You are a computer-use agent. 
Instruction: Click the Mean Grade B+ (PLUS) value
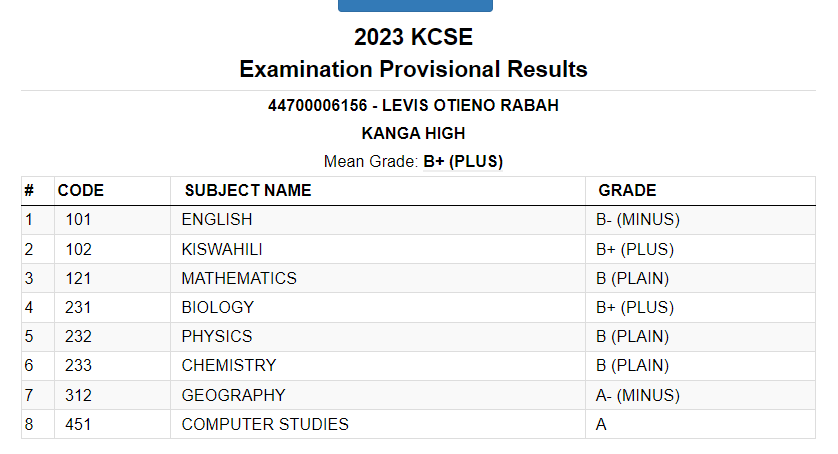pos(463,161)
